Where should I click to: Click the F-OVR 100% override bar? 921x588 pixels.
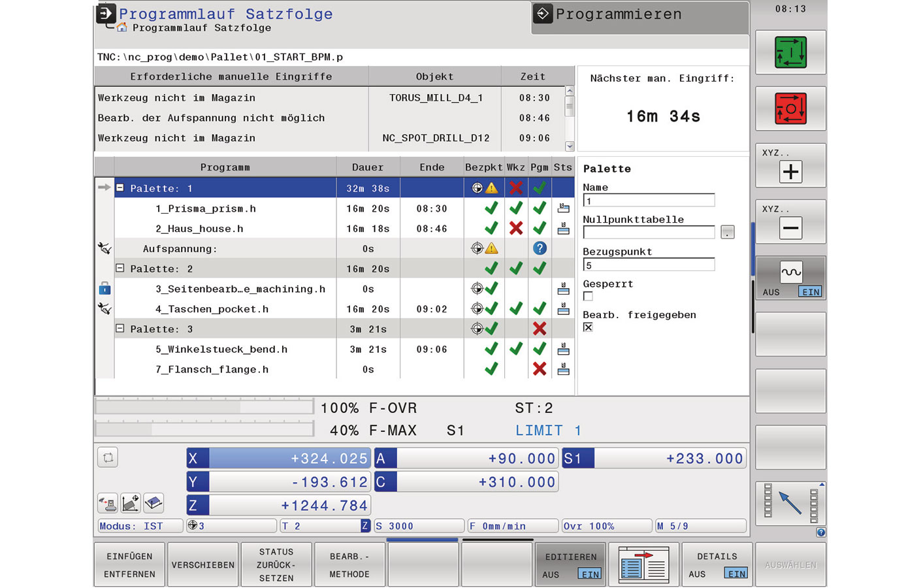click(204, 407)
